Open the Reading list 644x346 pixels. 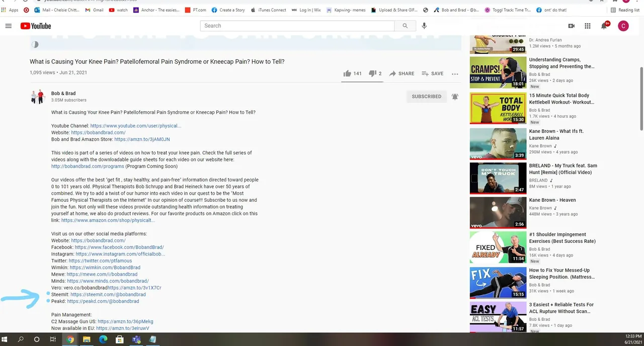(624, 10)
